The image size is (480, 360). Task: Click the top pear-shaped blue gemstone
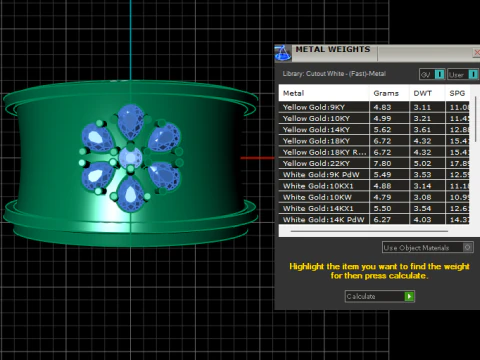[131, 121]
